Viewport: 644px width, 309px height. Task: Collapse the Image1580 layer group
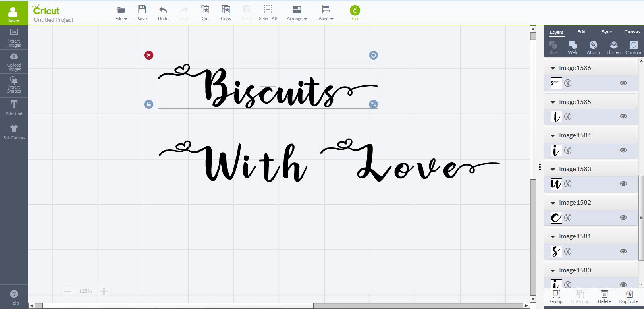553,271
